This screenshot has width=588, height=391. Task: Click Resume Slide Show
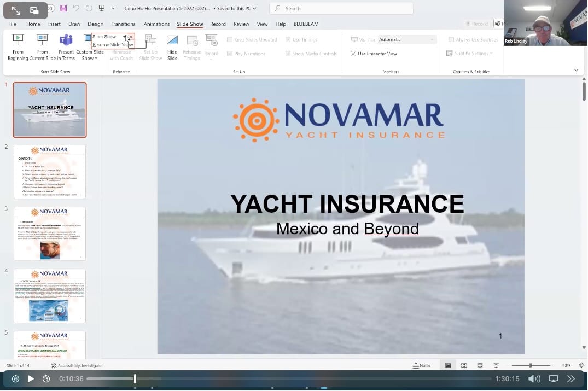pyautogui.click(x=113, y=45)
